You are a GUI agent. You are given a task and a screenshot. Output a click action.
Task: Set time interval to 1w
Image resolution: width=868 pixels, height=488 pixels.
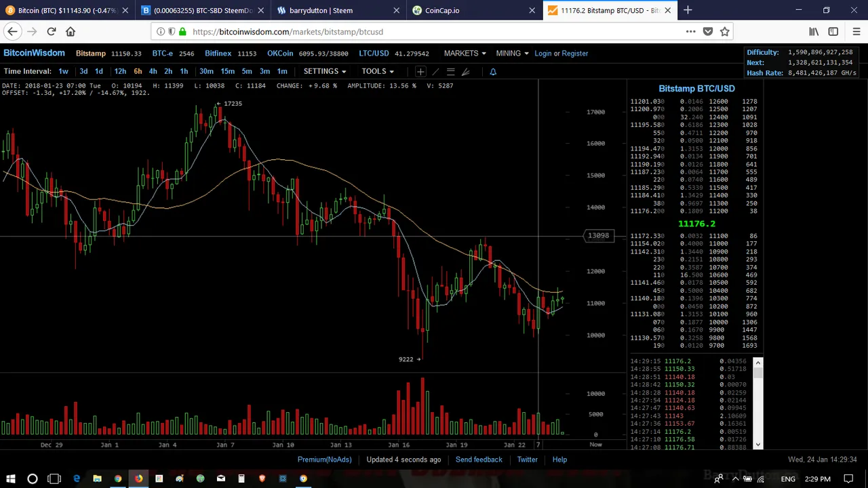click(x=63, y=71)
